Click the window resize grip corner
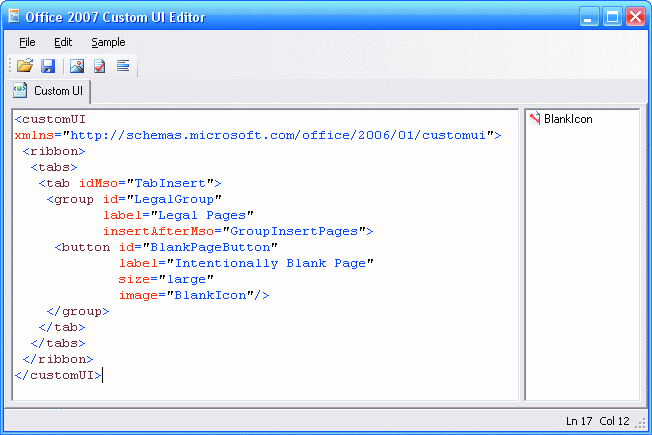 click(640, 423)
